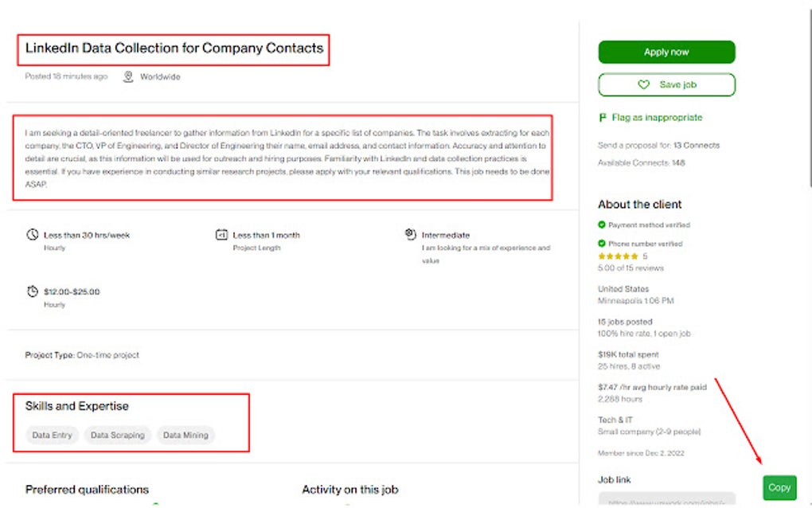812x508 pixels.
Task: Click the green checkmark for Phone number verified
Action: tap(603, 243)
